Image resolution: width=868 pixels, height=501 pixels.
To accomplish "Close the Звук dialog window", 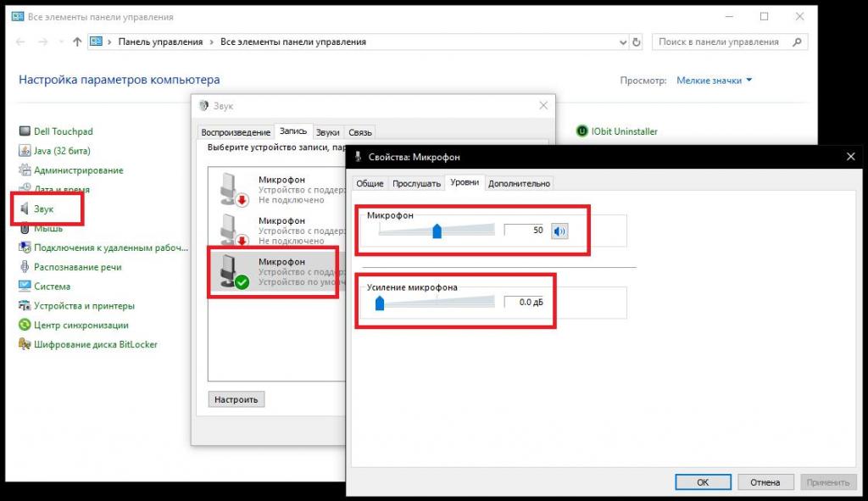I will click(x=543, y=105).
